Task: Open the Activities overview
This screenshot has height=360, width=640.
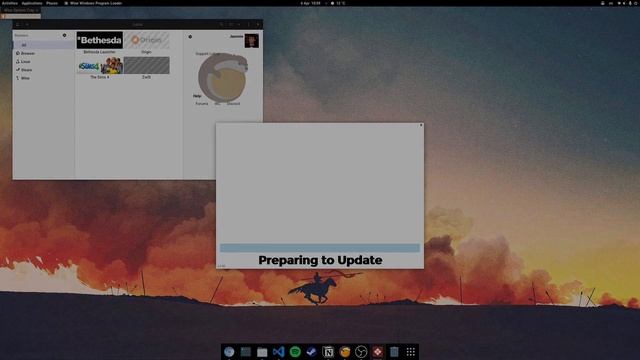Action: point(10,3)
